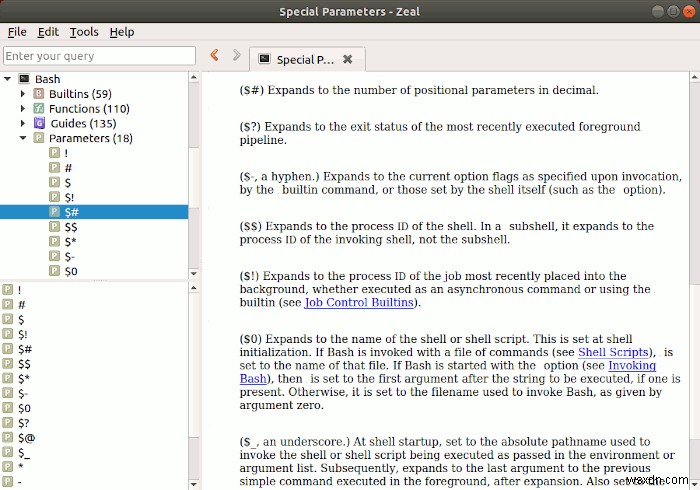Click the documentation pane scroll-up arrow
Viewport: 700px width, 490px height.
[x=695, y=78]
